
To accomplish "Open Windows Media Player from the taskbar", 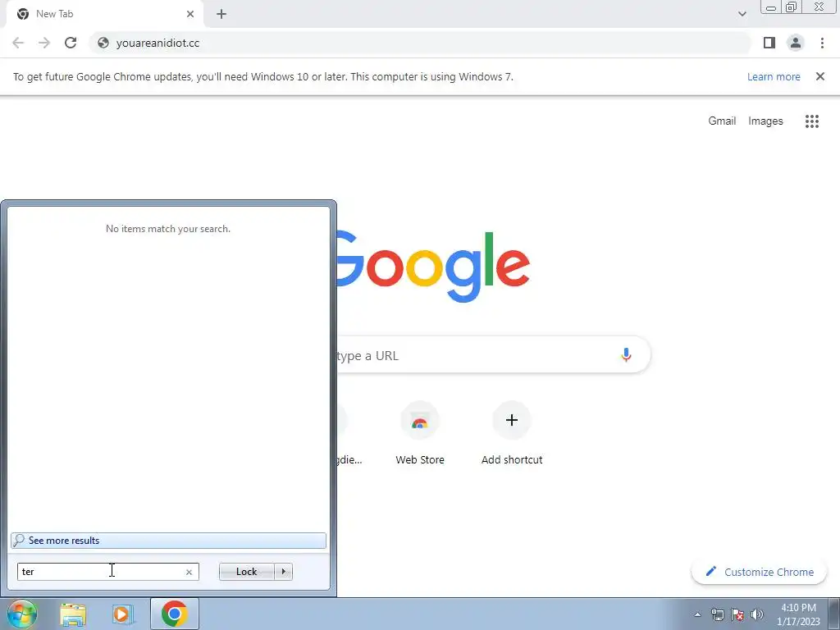I will point(122,614).
